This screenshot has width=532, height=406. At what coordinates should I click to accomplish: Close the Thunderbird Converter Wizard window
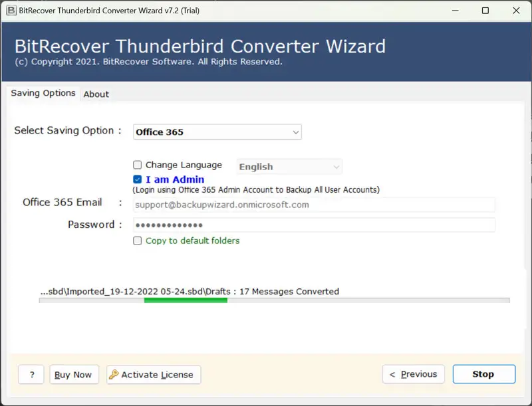point(516,11)
